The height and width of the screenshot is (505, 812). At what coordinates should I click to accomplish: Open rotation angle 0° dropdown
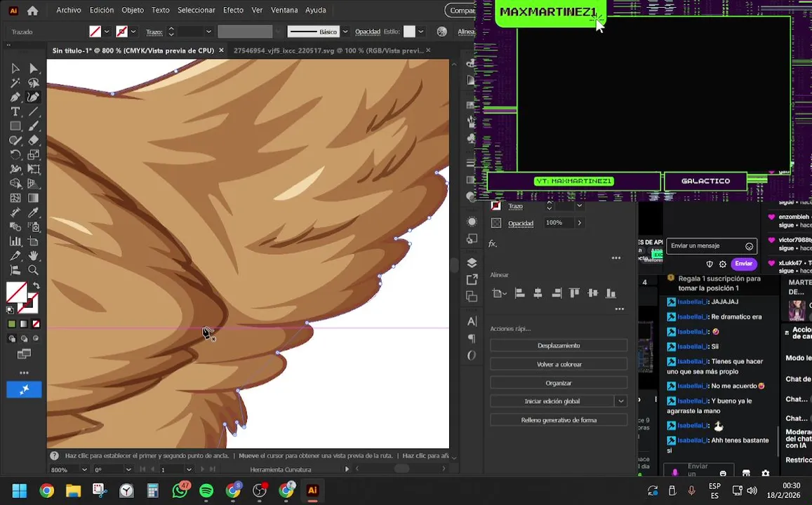click(128, 470)
